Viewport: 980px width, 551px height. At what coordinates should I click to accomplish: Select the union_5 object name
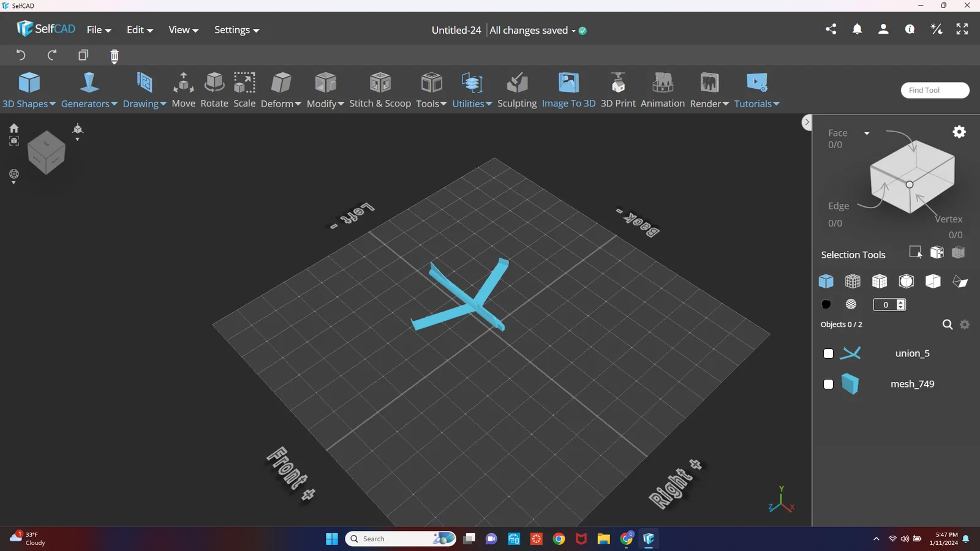click(x=912, y=353)
